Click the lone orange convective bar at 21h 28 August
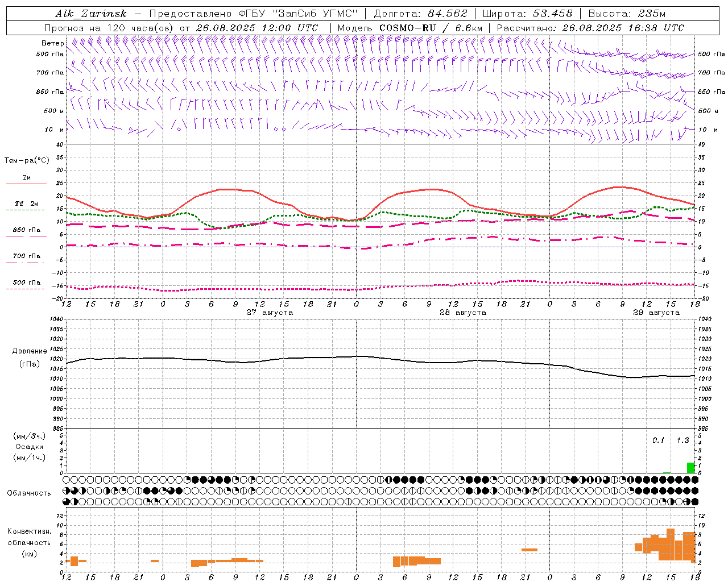The image size is (728, 582). click(x=530, y=550)
